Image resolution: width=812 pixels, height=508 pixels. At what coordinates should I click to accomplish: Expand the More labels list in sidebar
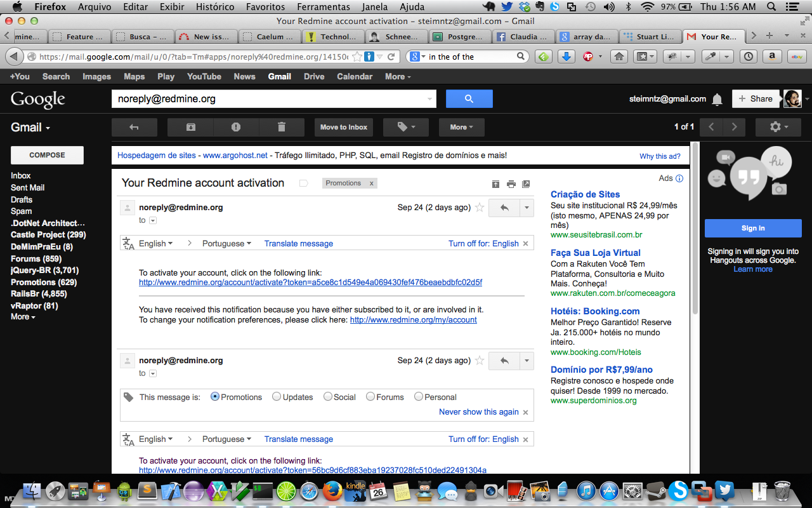[23, 317]
